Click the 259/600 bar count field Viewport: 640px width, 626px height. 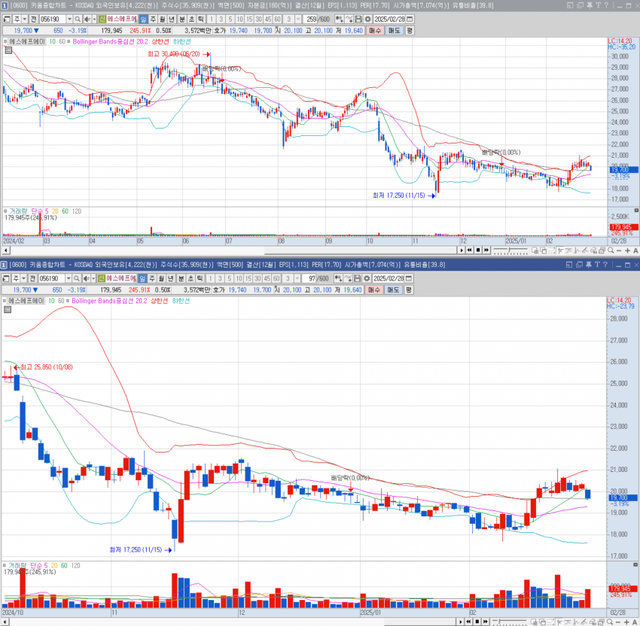[x=317, y=19]
